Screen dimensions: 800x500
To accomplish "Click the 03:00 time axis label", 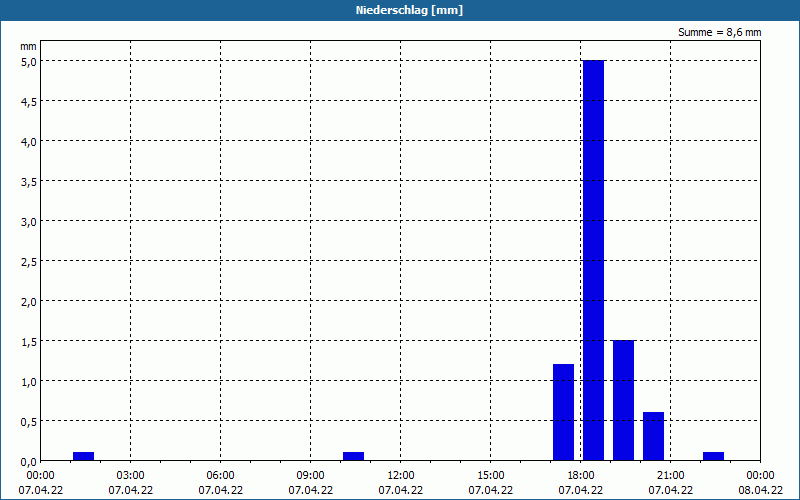I will 131,476.
